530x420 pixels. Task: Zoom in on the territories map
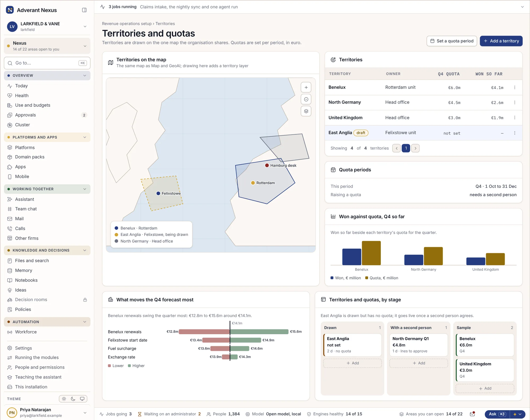[306, 87]
